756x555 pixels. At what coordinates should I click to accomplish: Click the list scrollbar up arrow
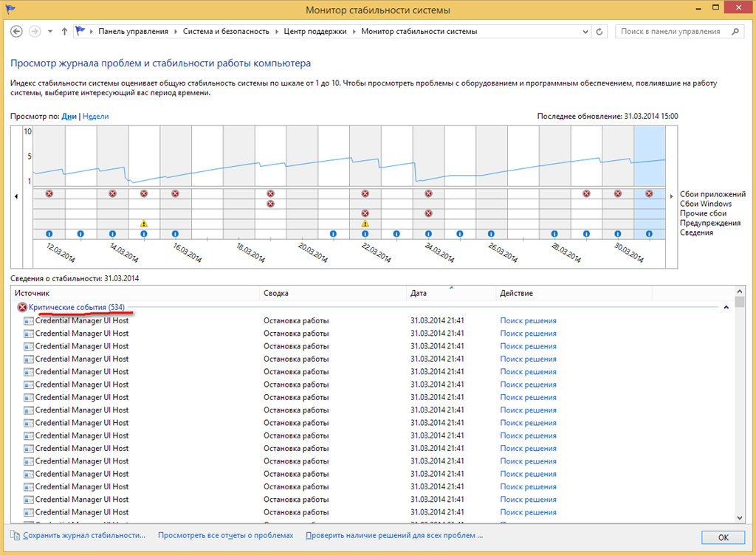(x=740, y=291)
